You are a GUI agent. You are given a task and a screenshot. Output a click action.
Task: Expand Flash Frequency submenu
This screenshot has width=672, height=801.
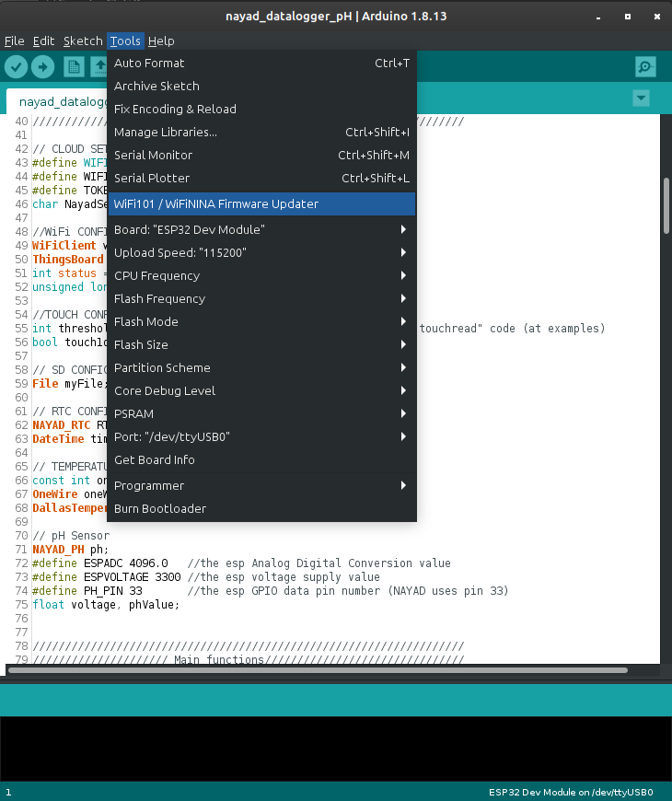[x=261, y=298]
